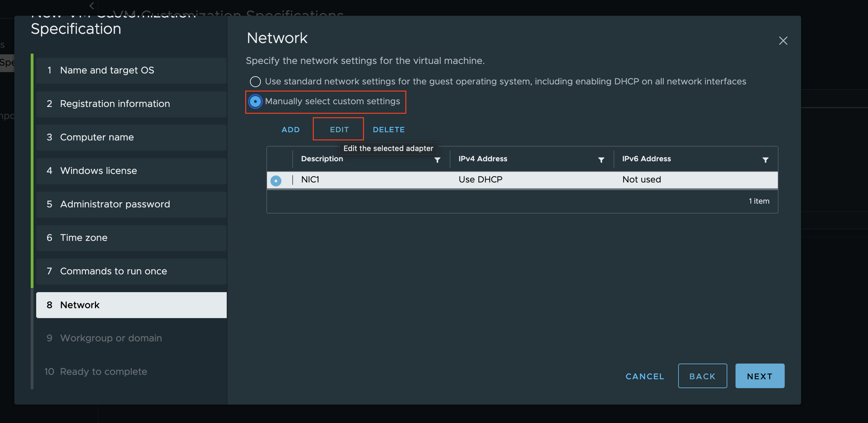This screenshot has height=423, width=868.
Task: Click the back chevron at top left
Action: pyautogui.click(x=92, y=6)
